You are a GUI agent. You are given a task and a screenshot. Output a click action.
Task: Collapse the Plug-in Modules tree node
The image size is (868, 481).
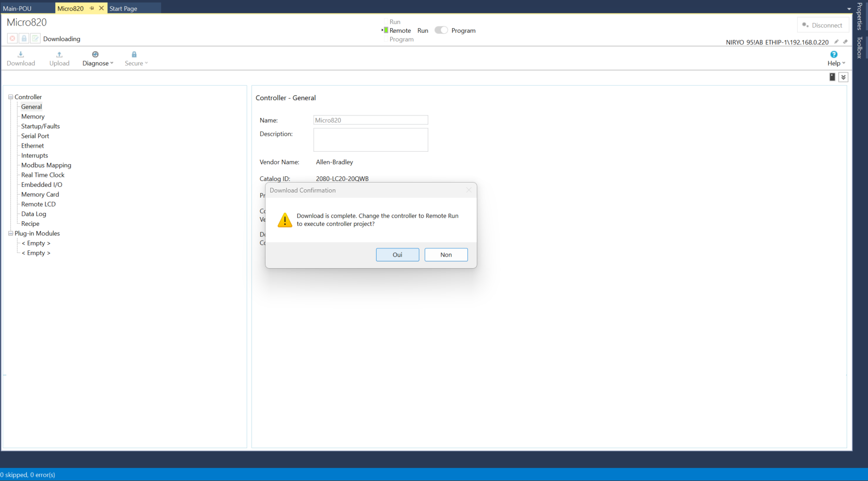tap(10, 234)
